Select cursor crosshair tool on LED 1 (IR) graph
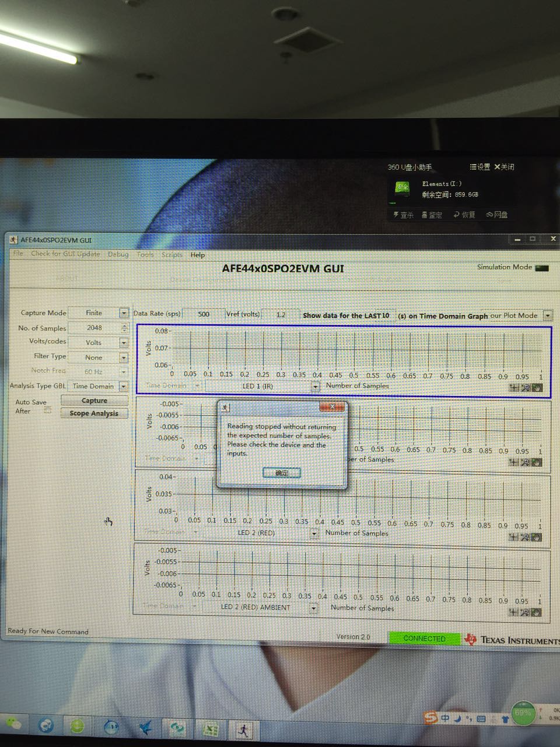The image size is (560, 747). pos(514,388)
